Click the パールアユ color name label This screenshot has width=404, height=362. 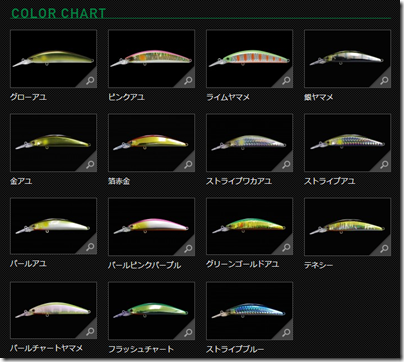(28, 264)
